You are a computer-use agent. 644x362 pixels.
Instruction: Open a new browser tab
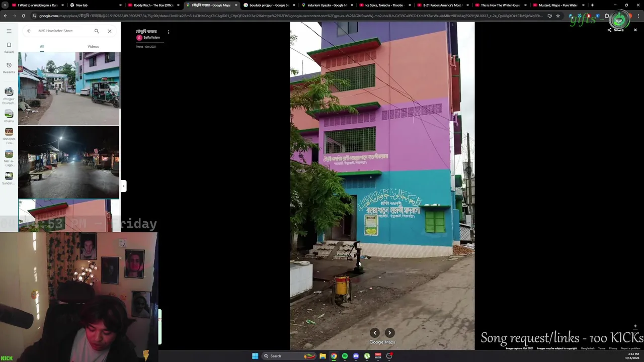pyautogui.click(x=592, y=5)
